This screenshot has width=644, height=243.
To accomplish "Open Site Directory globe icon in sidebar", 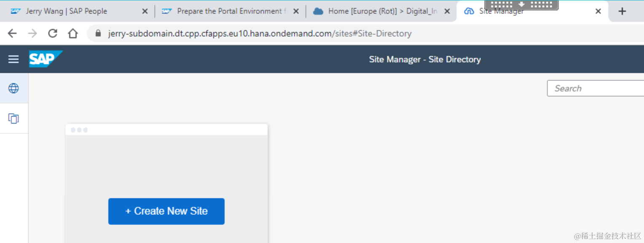I will point(13,88).
